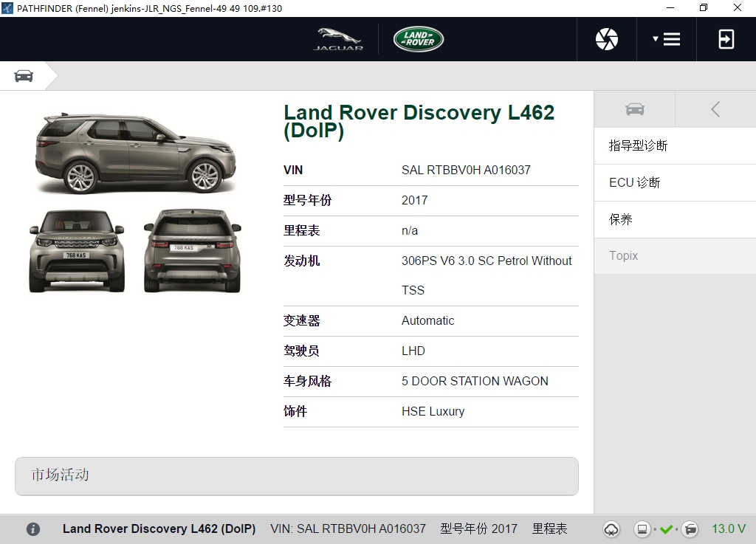The height and width of the screenshot is (544, 756).
Task: Click the 13.0 V battery voltage reading
Action: pos(729,529)
